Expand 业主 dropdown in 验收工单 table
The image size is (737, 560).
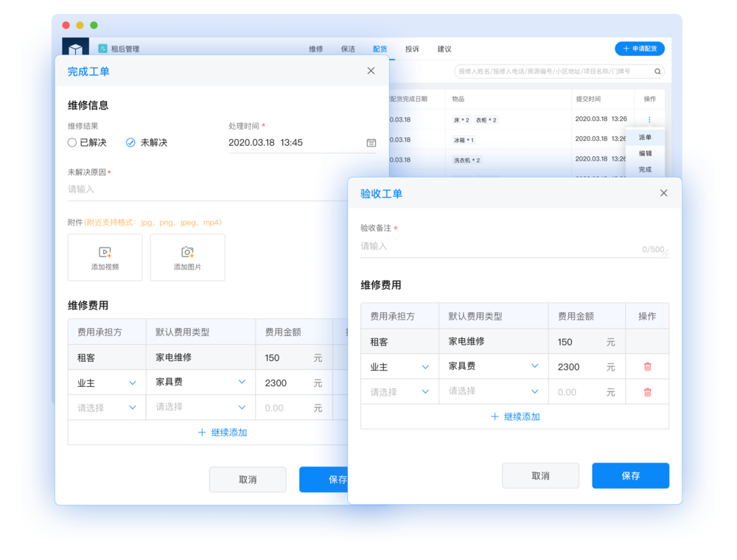coord(425,367)
